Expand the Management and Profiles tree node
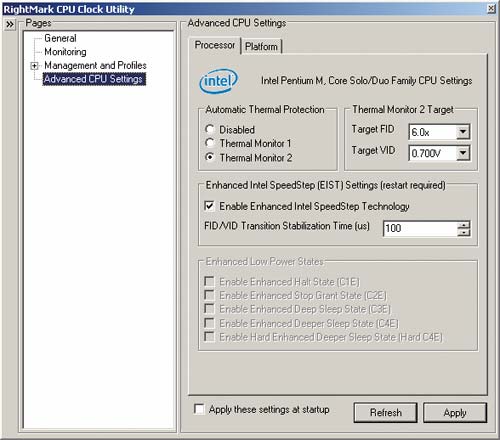This screenshot has width=500, height=440. click(34, 66)
